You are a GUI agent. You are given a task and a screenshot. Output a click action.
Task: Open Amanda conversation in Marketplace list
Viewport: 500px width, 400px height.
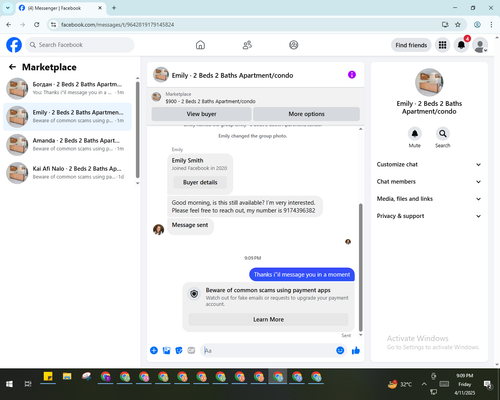(67, 145)
